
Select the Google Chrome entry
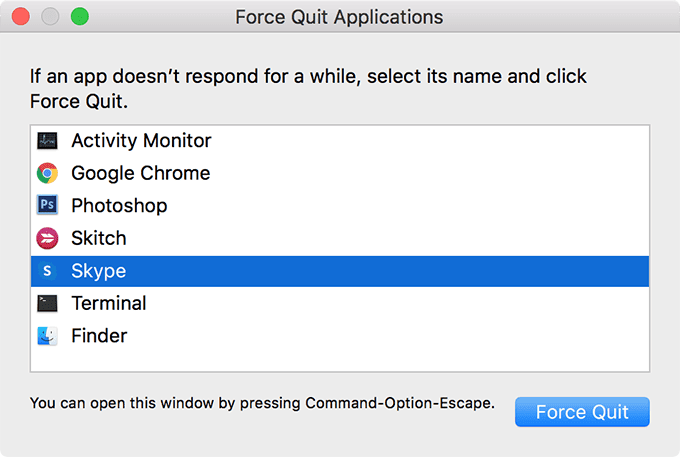pyautogui.click(x=340, y=173)
